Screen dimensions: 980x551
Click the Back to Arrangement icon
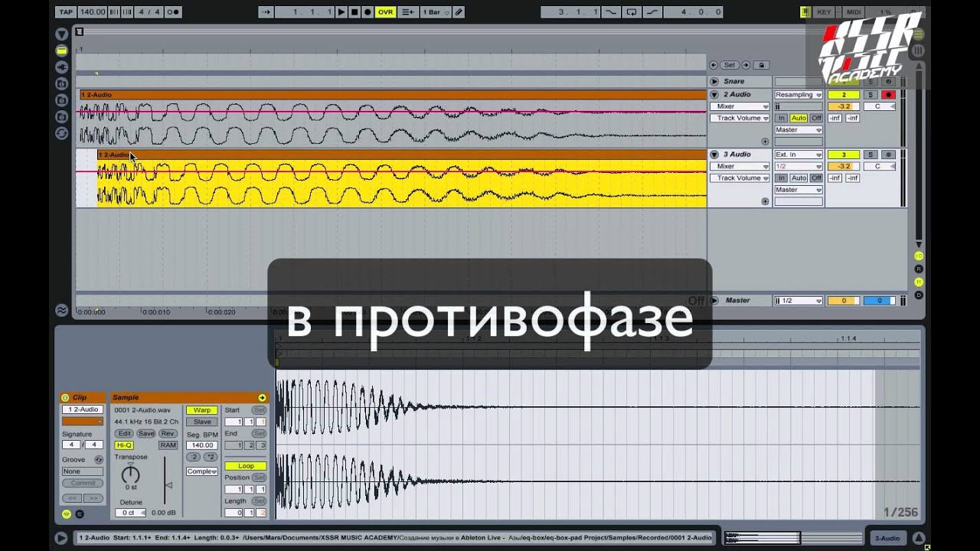(407, 12)
